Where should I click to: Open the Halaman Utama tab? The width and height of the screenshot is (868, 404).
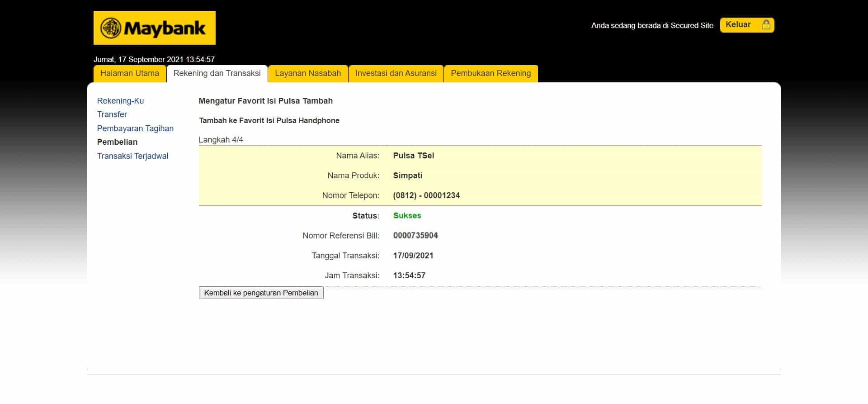(130, 73)
